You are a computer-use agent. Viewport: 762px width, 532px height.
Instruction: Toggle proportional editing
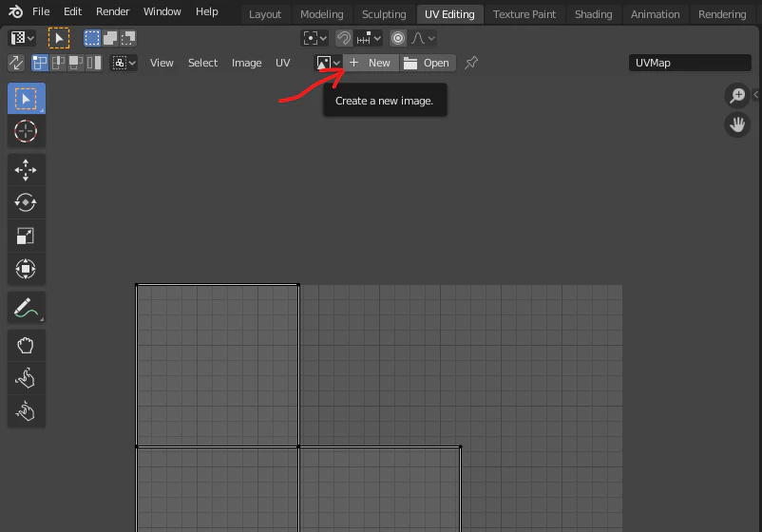point(398,38)
